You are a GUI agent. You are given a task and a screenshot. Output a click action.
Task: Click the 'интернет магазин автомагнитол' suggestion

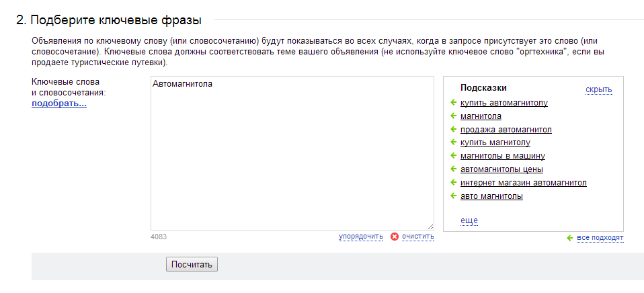pyautogui.click(x=524, y=183)
